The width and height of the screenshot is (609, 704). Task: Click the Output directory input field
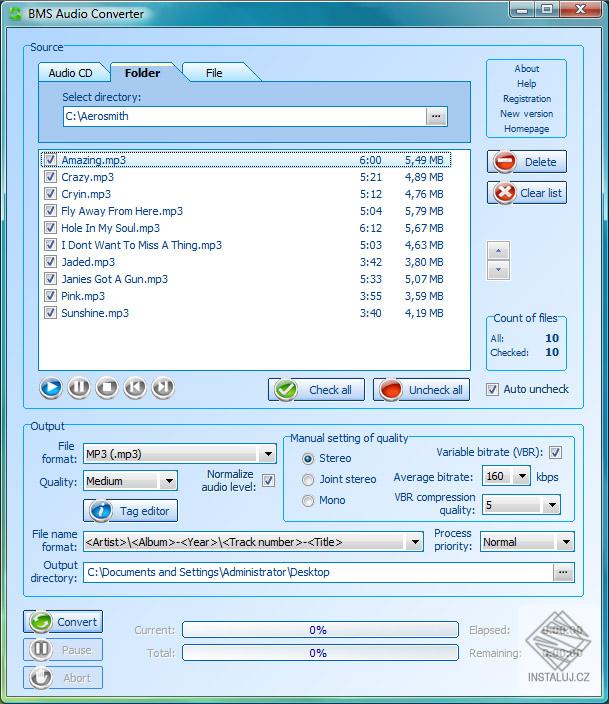pos(318,572)
